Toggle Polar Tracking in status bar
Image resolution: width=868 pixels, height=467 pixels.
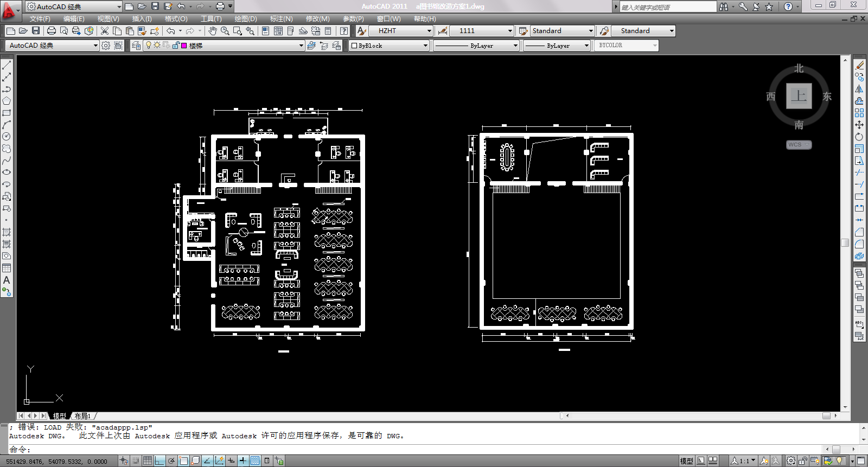pyautogui.click(x=171, y=461)
